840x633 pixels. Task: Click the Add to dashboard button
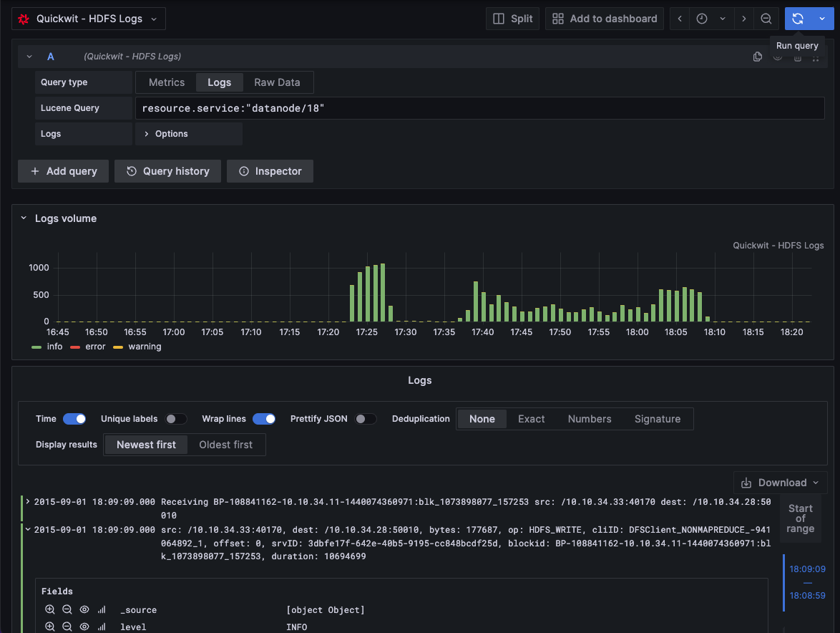pos(604,19)
